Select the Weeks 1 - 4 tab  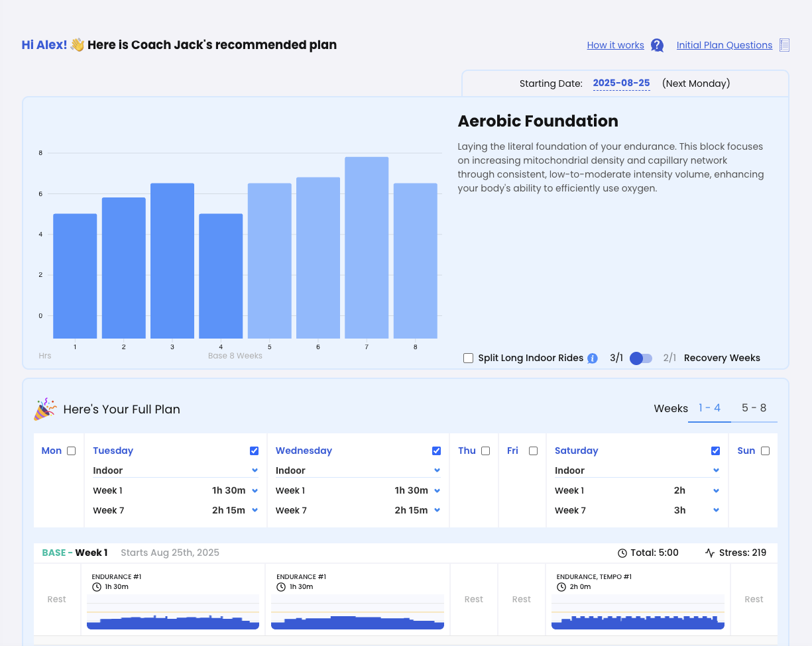click(x=709, y=408)
